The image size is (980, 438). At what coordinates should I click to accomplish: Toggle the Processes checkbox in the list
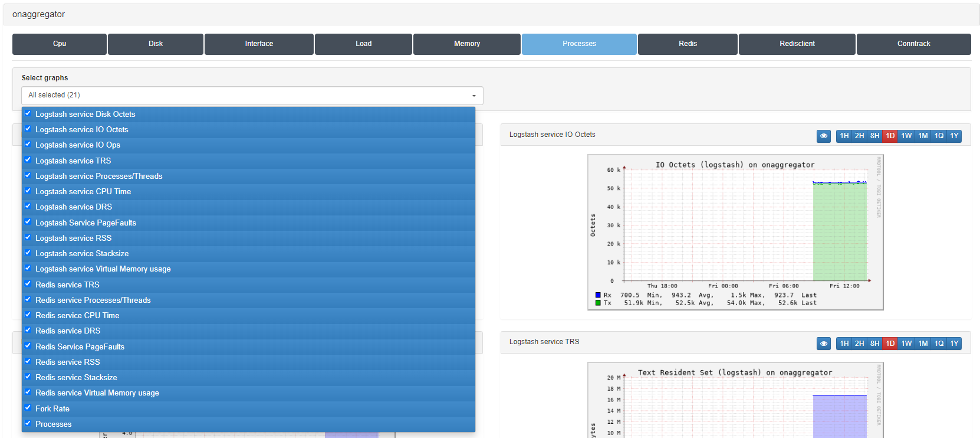[28, 423]
